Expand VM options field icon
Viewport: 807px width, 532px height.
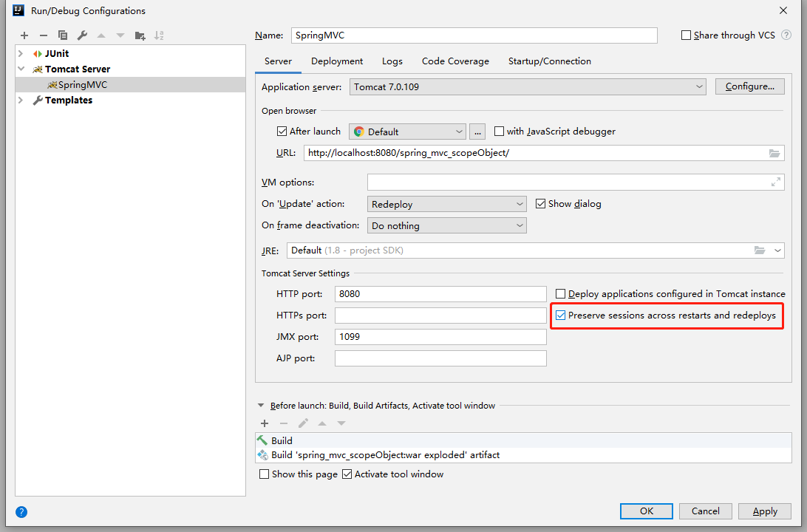click(x=776, y=182)
